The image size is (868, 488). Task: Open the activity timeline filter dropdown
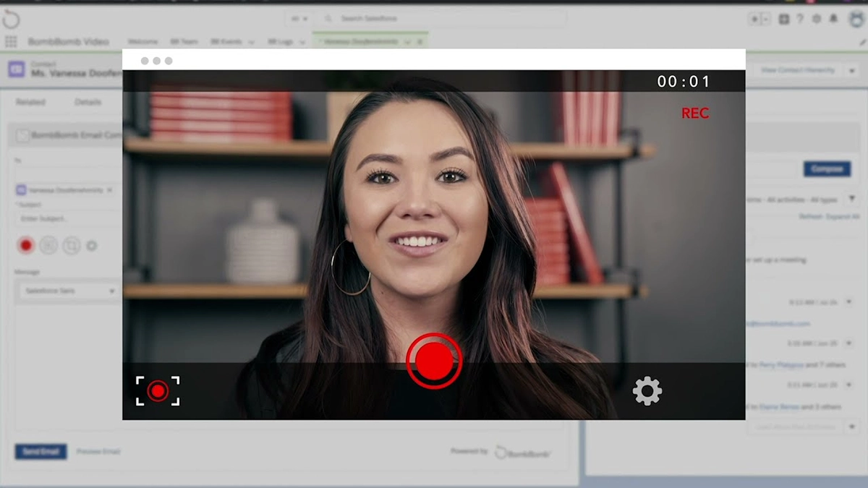(852, 198)
